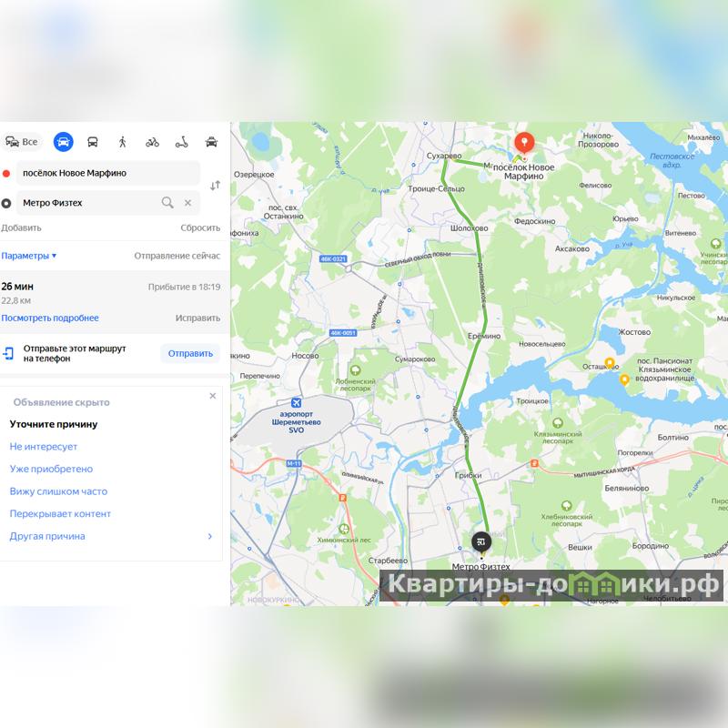Clear the Метро Физтех destination field
The width and height of the screenshot is (728, 728).
tap(187, 203)
